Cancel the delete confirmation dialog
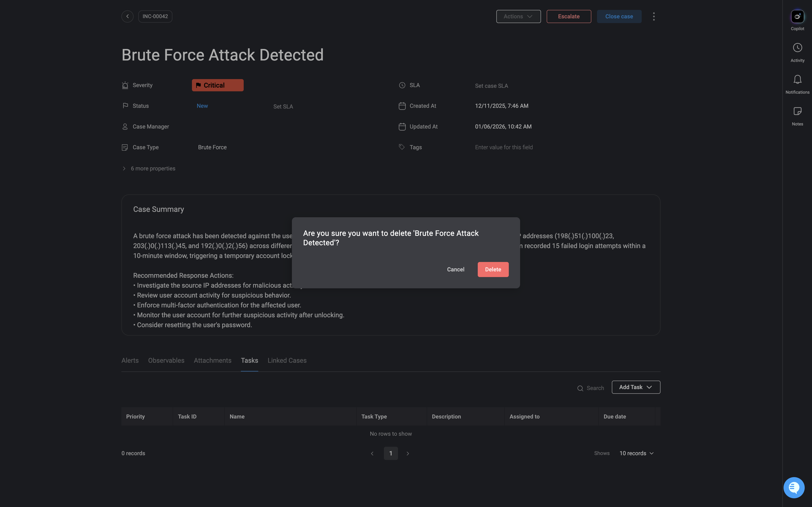Image resolution: width=812 pixels, height=507 pixels. point(455,270)
